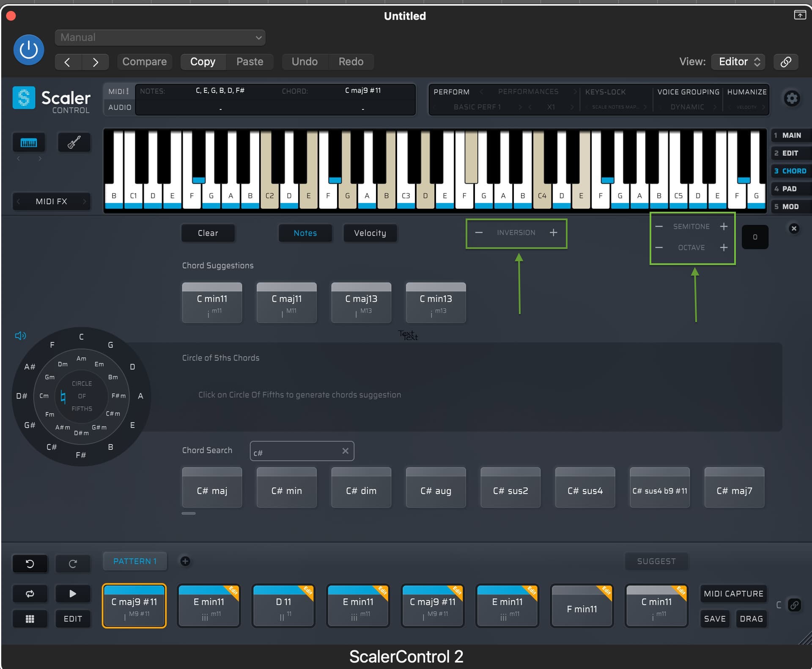
Task: Open the Manual preset dropdown
Action: pos(160,37)
